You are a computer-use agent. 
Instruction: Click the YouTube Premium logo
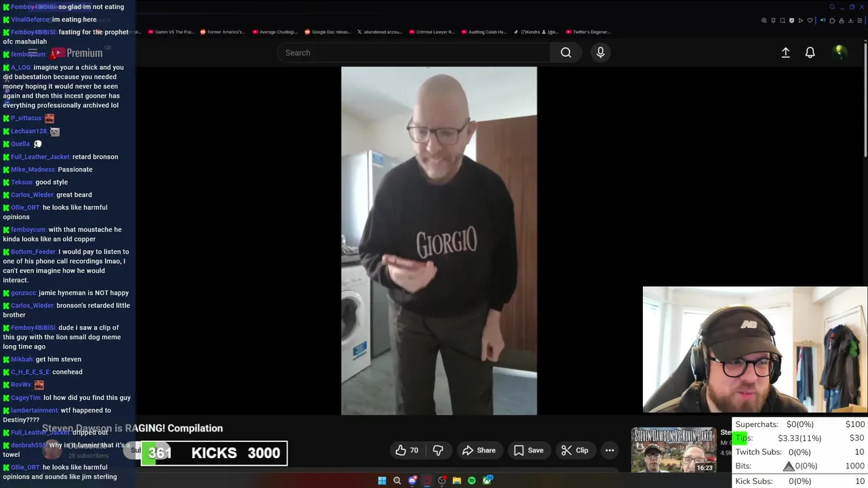click(x=77, y=53)
